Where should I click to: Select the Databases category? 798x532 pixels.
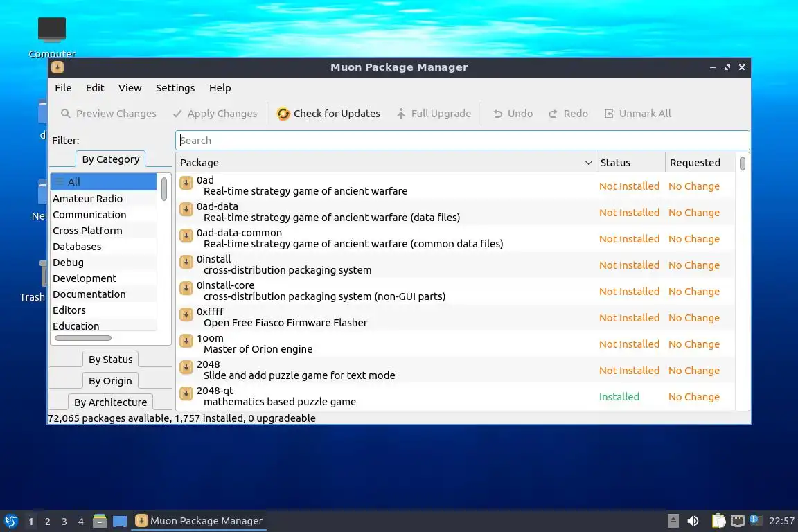click(x=104, y=247)
